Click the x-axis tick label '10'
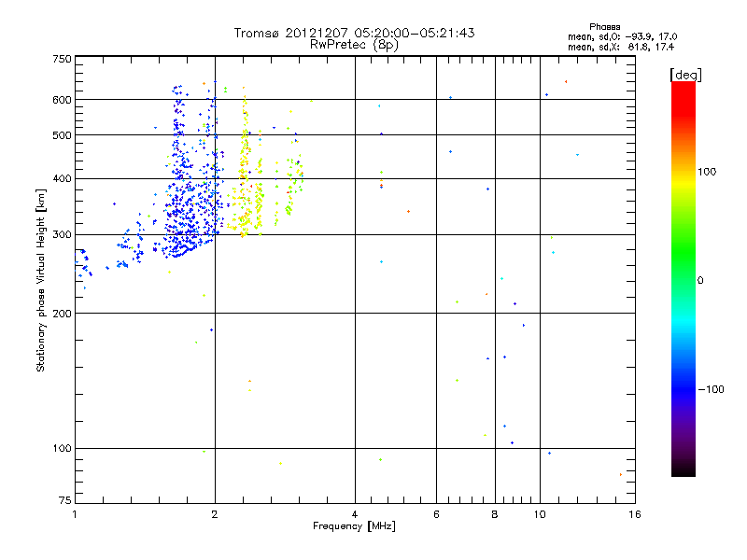The height and width of the screenshot is (560, 747). [x=540, y=514]
